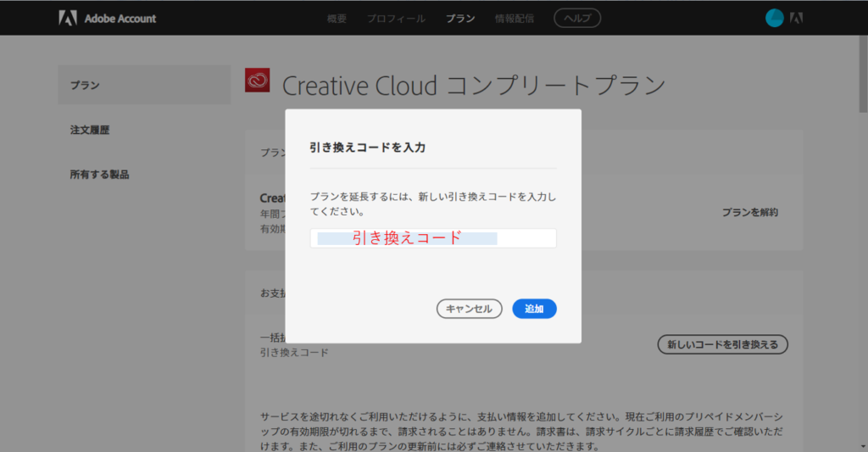The image size is (868, 452).
Task: Click the scrollbar down arrow
Action: [863, 447]
